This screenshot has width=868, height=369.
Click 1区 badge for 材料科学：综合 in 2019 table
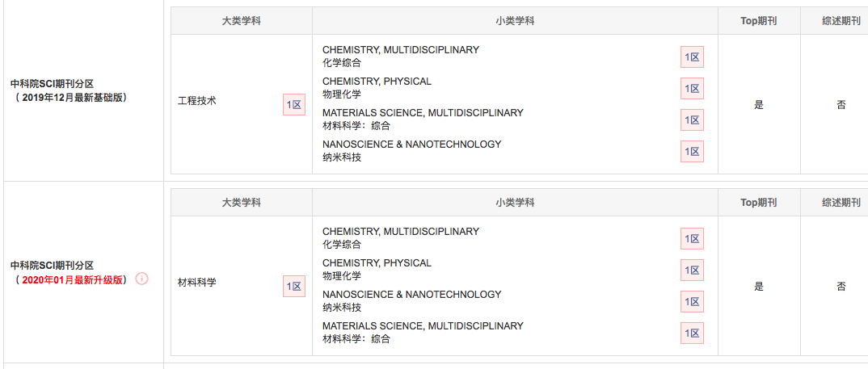tap(692, 120)
